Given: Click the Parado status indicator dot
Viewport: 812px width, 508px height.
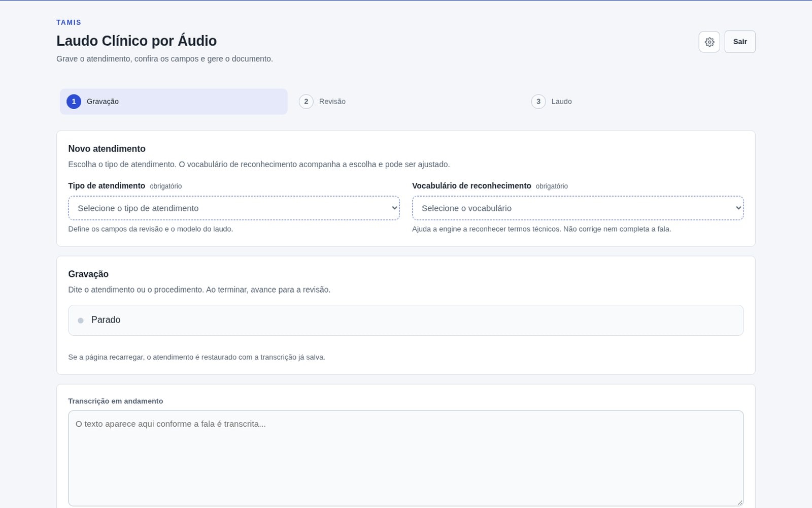Looking at the screenshot, I should click(80, 321).
